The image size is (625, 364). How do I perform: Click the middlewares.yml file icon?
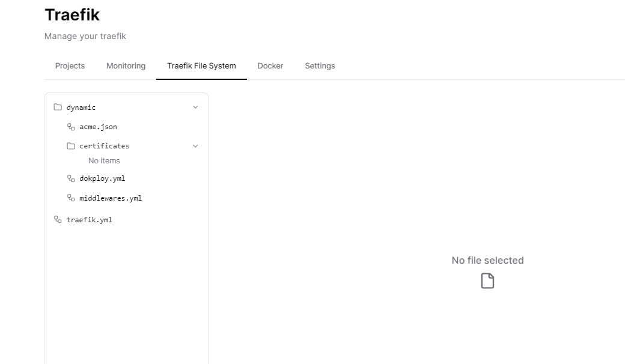71,198
